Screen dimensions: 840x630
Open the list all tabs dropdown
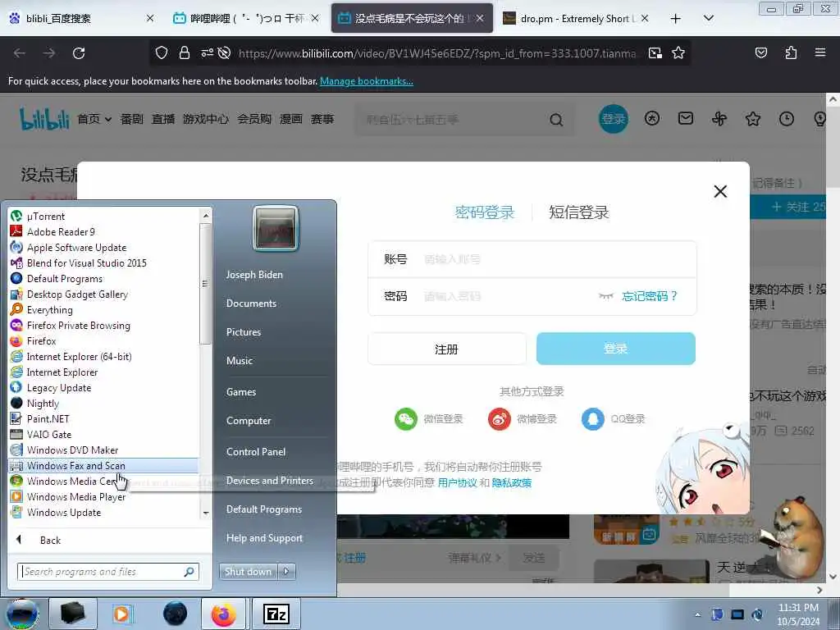tap(708, 18)
